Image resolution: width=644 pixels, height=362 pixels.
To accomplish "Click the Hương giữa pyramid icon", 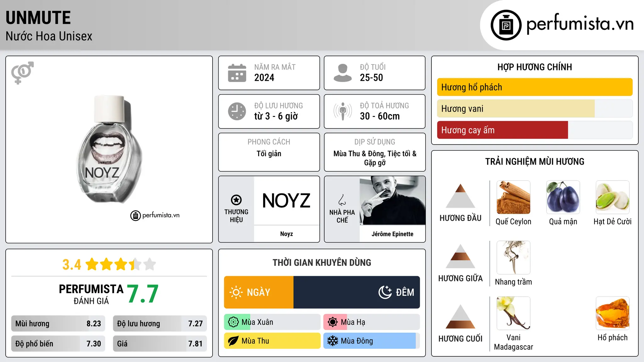I will (460, 256).
